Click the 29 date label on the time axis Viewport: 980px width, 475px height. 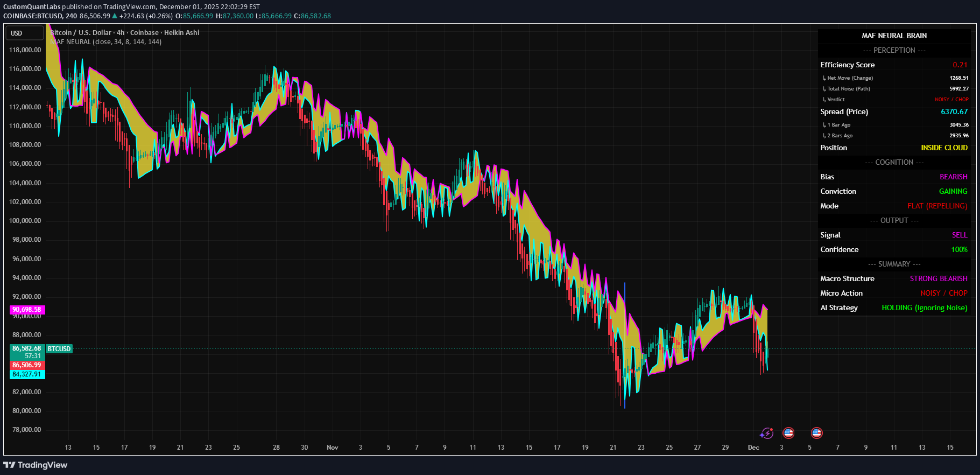(x=725, y=448)
